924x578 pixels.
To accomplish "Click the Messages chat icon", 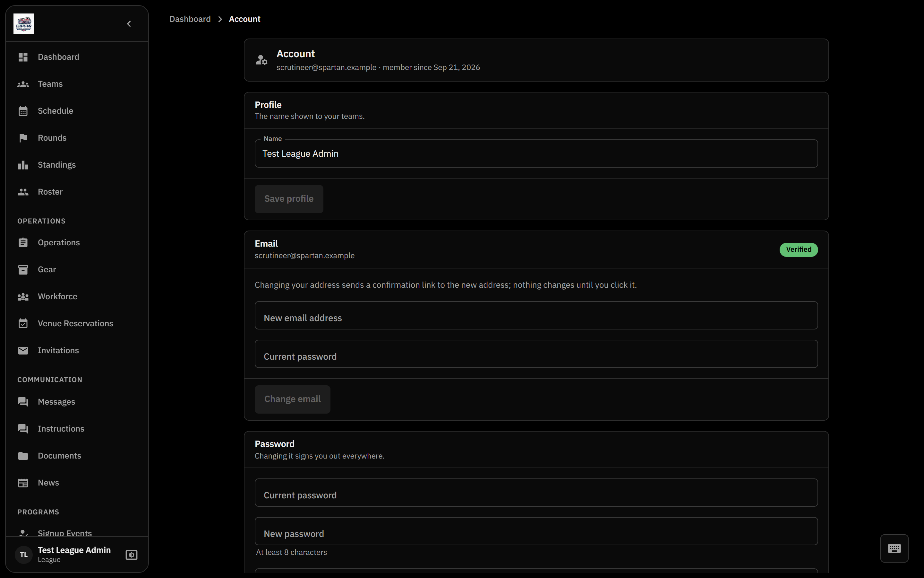I will pos(23,402).
